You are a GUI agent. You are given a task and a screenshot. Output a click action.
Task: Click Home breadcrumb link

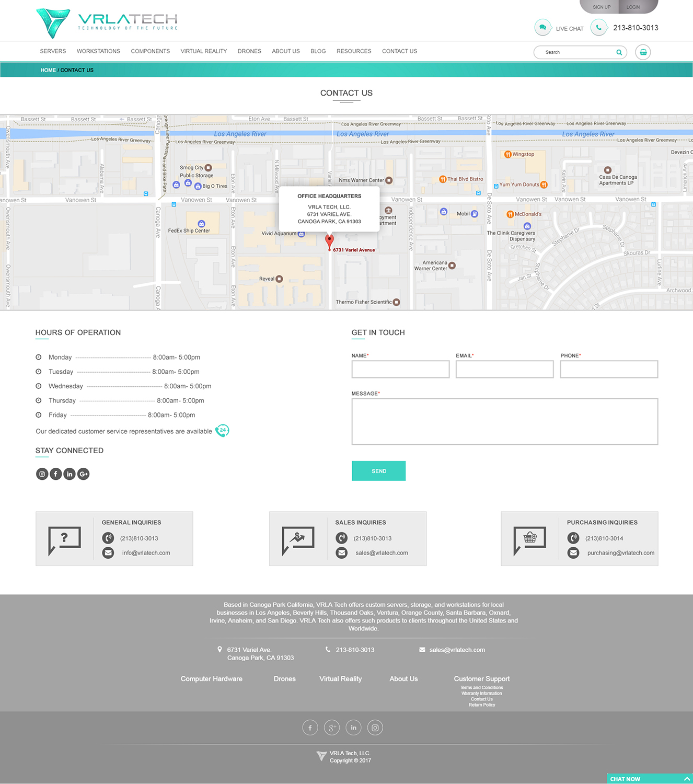click(x=48, y=70)
